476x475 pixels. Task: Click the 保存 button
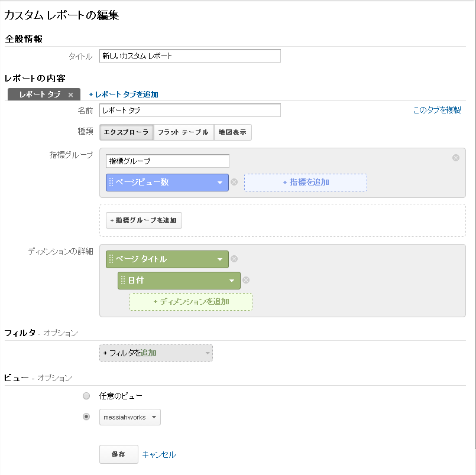119,454
